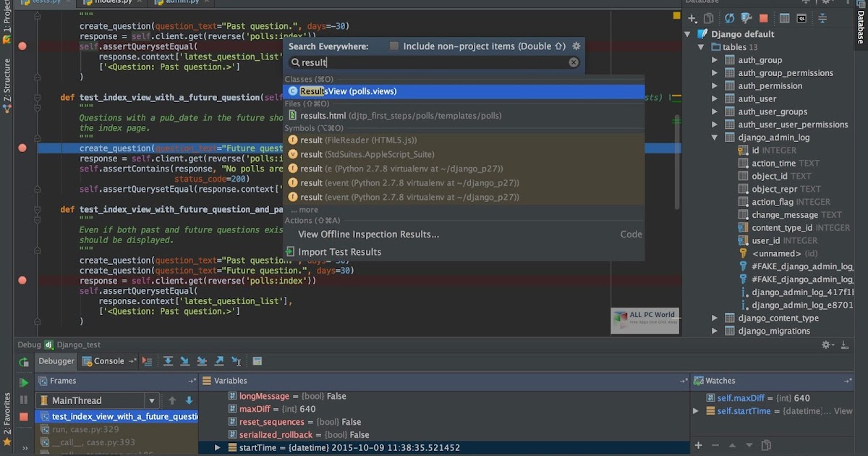868x456 pixels.
Task: Select the action_time TEXT column
Action: pyautogui.click(x=786, y=164)
